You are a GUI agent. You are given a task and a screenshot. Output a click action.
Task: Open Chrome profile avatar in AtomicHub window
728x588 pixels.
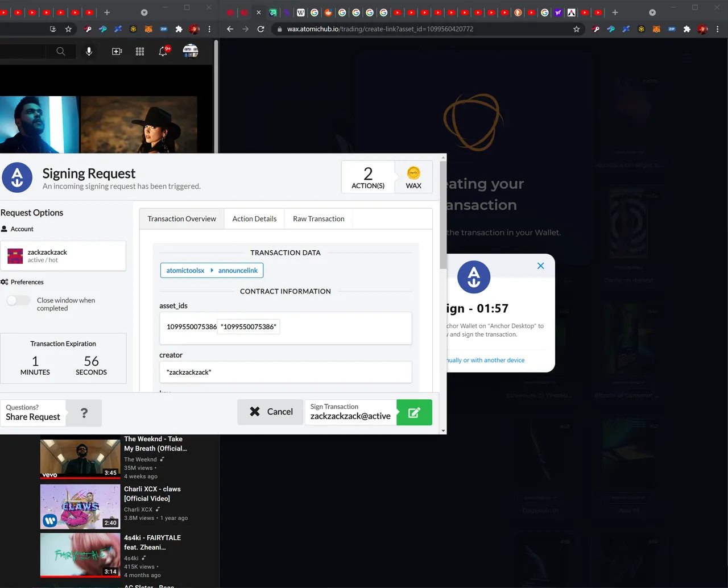(702, 29)
